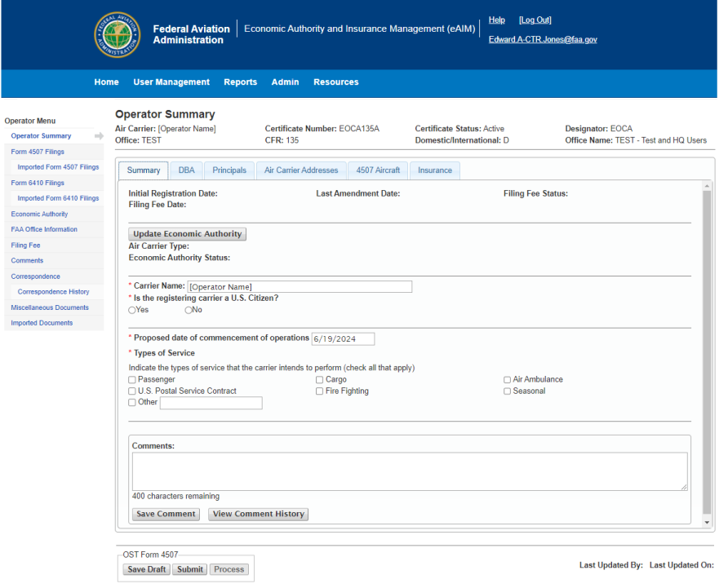The height and width of the screenshot is (588, 719).
Task: Open Form 4507 Filings menu item
Action: (x=38, y=152)
